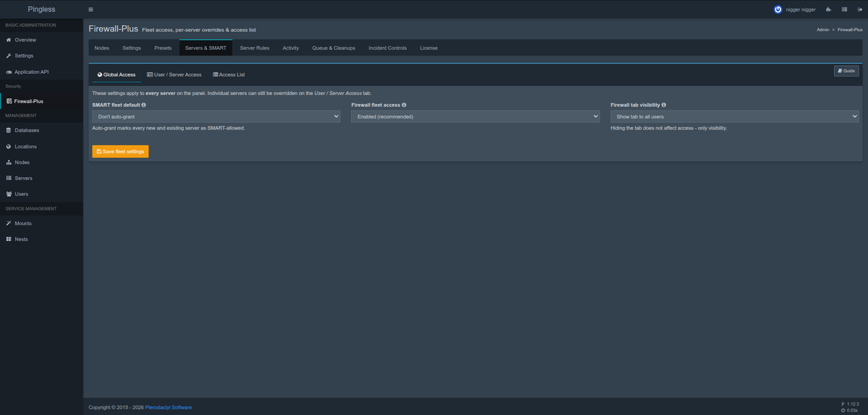Open the Firewall tab visibility dropdown
This screenshot has height=415, width=868.
pos(734,117)
